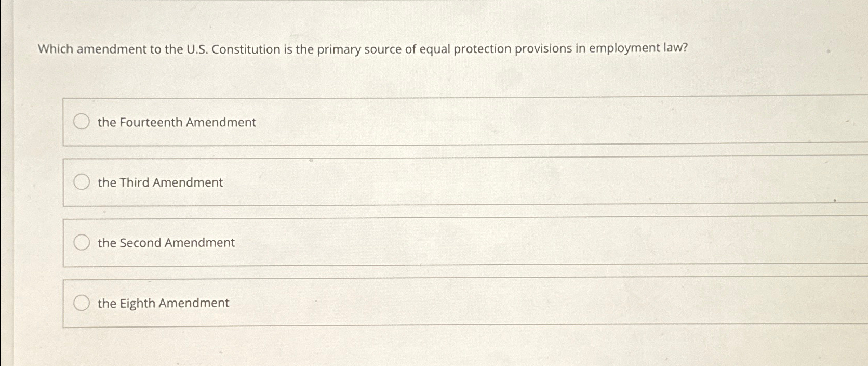Click the label reading the Third Amendment

click(x=160, y=182)
